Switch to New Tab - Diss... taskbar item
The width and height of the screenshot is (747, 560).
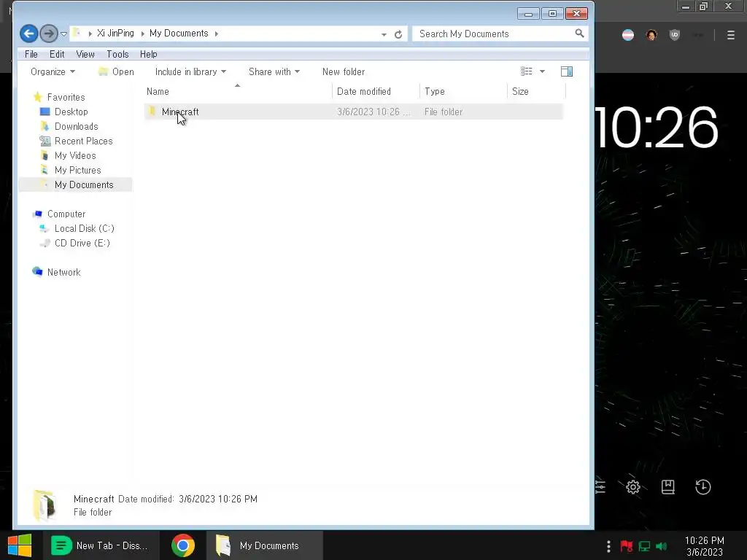pyautogui.click(x=101, y=545)
